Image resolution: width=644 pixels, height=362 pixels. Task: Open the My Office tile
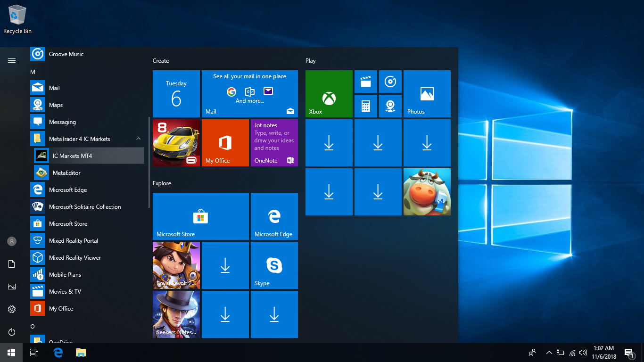(x=225, y=143)
